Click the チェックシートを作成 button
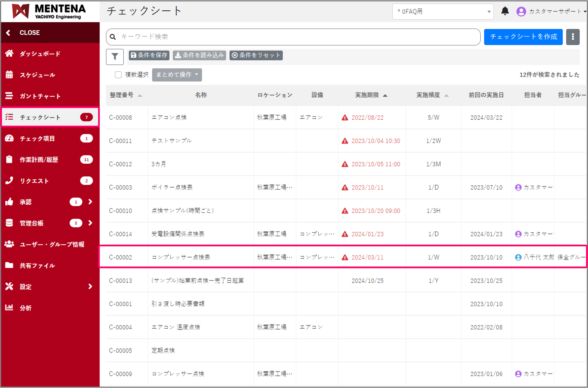This screenshot has height=388, width=588. coord(523,37)
